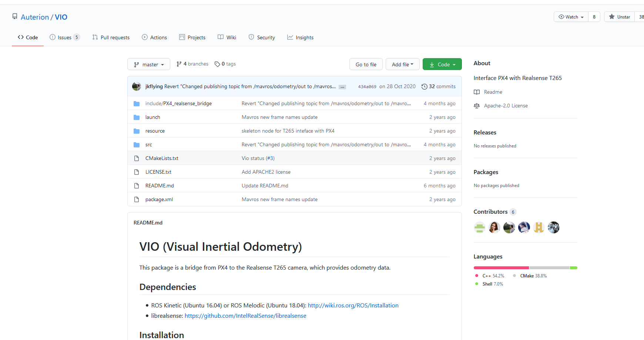Open jkflying's avatar on the latest commit
The image size is (644, 340).
coord(136,86)
